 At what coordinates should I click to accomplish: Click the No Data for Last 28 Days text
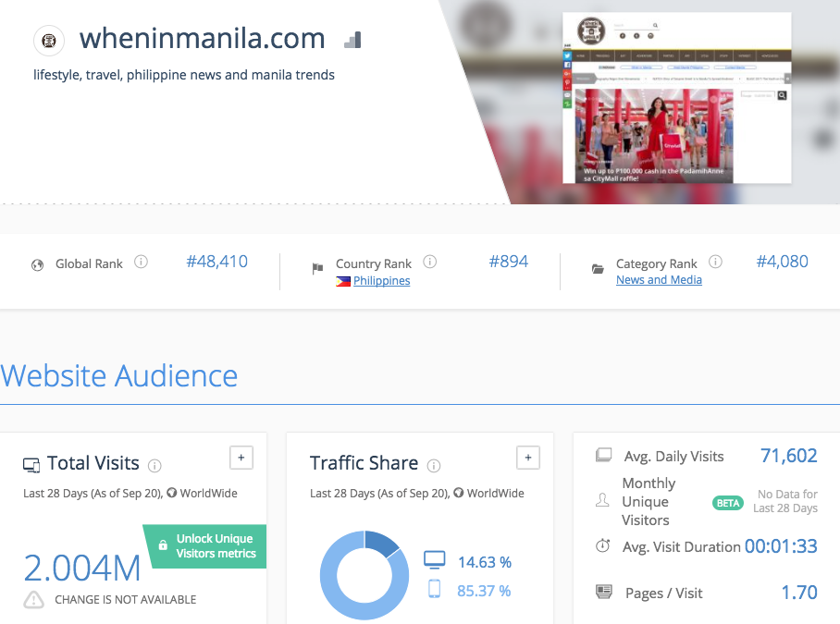(x=785, y=501)
